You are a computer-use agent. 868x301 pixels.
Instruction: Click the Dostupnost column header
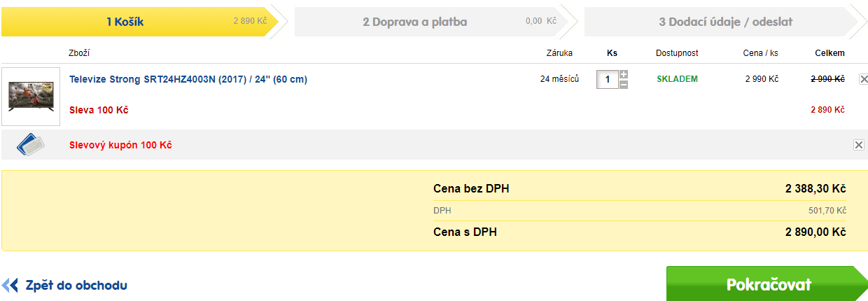[677, 53]
